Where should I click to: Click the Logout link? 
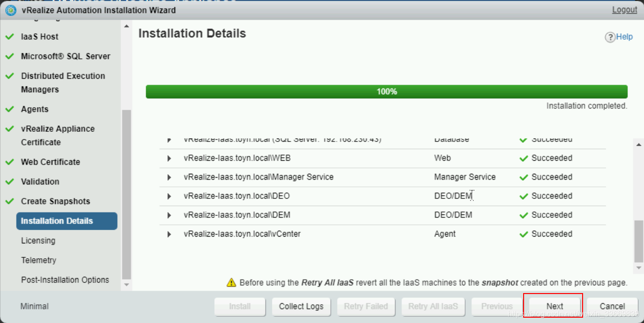tap(625, 10)
